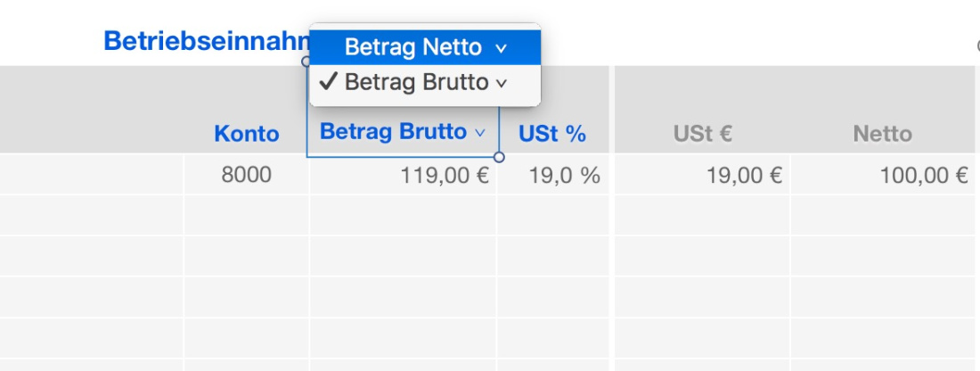Screen dimensions: 980x371
Task: Click the empty cell directly below 19,00 €
Action: coord(702,215)
